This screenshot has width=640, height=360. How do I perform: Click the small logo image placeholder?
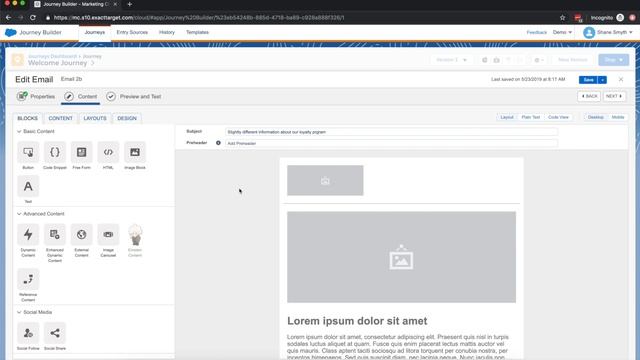(x=325, y=180)
